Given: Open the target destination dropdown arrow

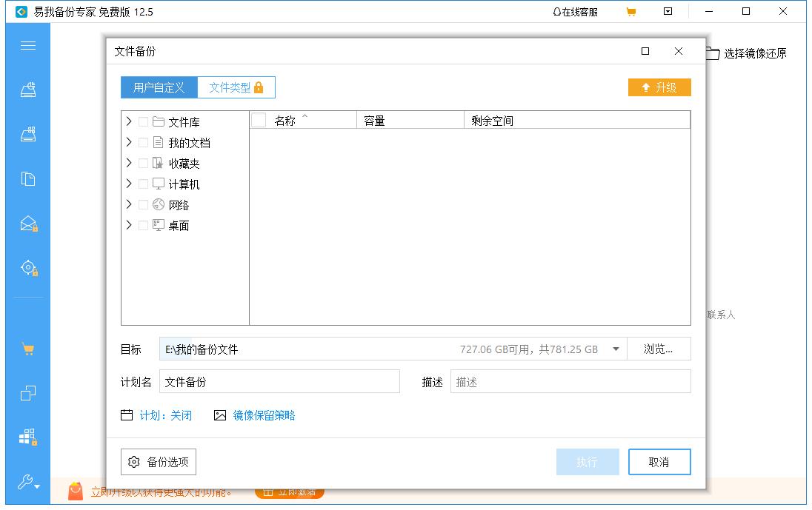Looking at the screenshot, I should tap(616, 349).
